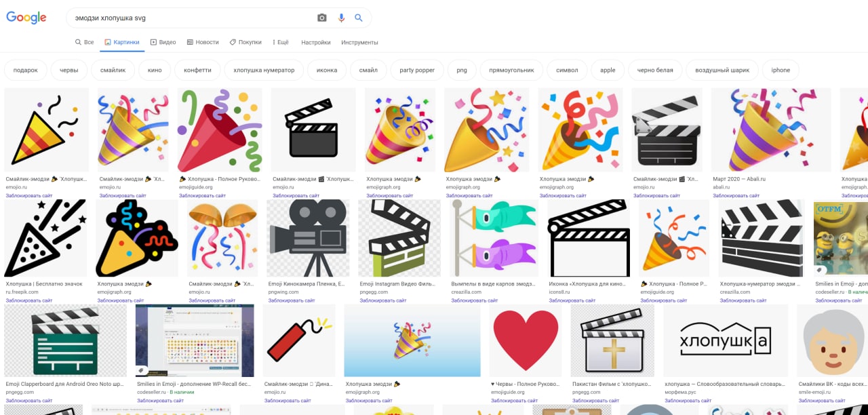Open the Google logo homepage
Viewport: 868px width, 415px height.
click(26, 18)
